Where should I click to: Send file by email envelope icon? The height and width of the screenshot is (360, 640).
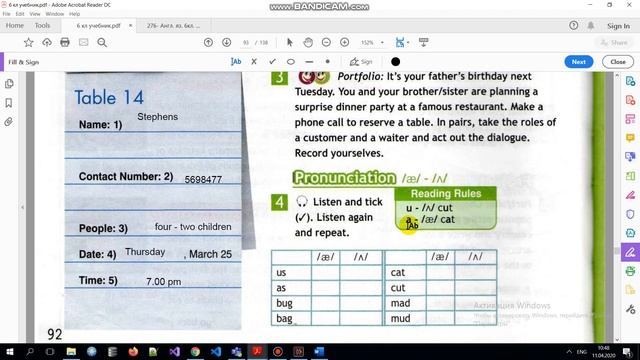[x=84, y=42]
